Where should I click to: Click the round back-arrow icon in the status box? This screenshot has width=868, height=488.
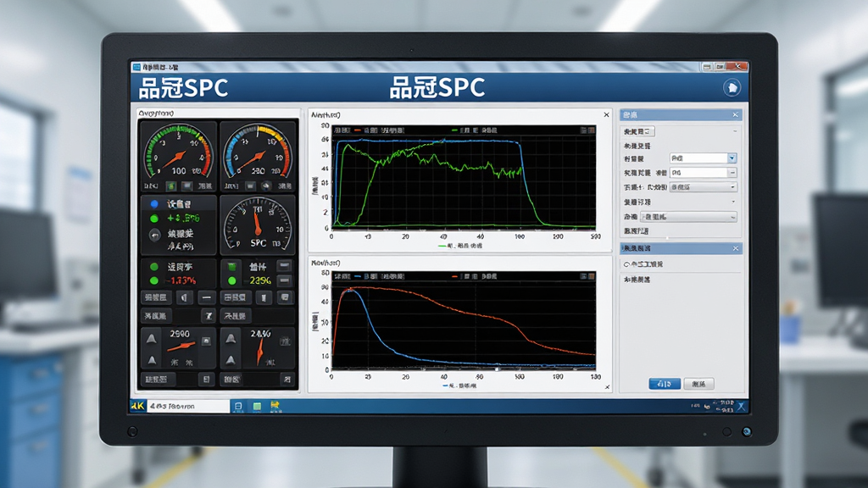click(x=155, y=236)
